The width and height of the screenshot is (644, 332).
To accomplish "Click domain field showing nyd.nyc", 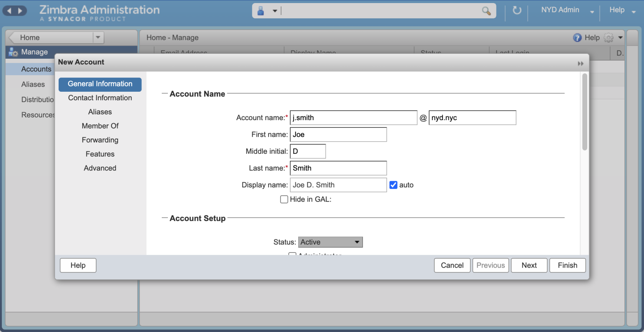I will click(x=472, y=118).
